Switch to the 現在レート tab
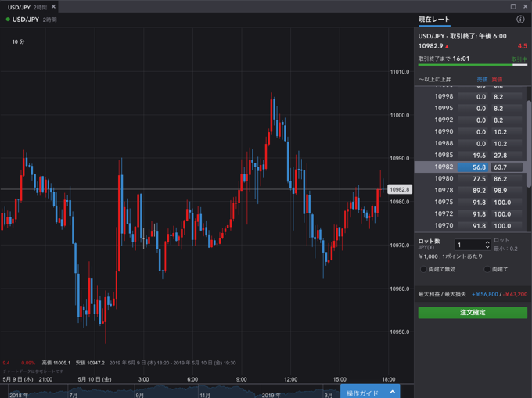 click(x=434, y=20)
